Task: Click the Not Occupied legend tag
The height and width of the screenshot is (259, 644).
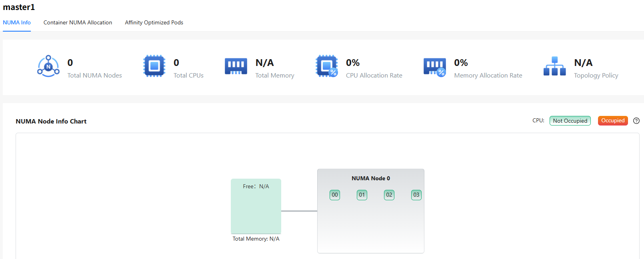Action: [570, 121]
